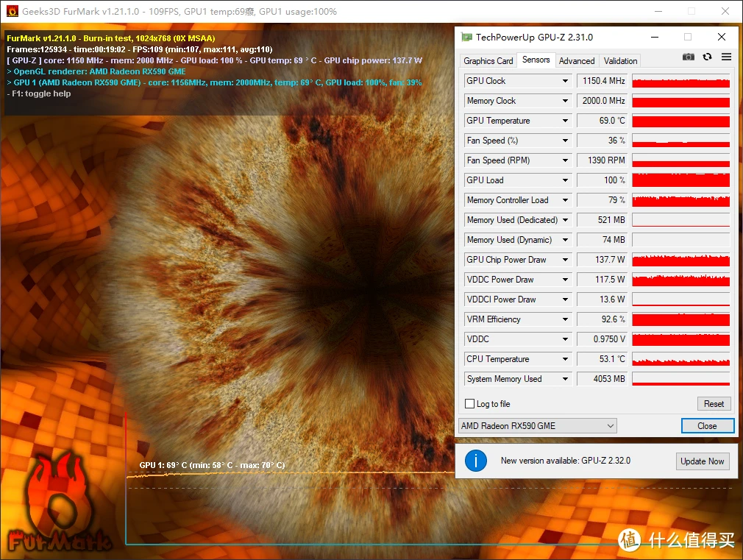Open the Memory Controller Load dropdown
The height and width of the screenshot is (560, 743).
[565, 201]
